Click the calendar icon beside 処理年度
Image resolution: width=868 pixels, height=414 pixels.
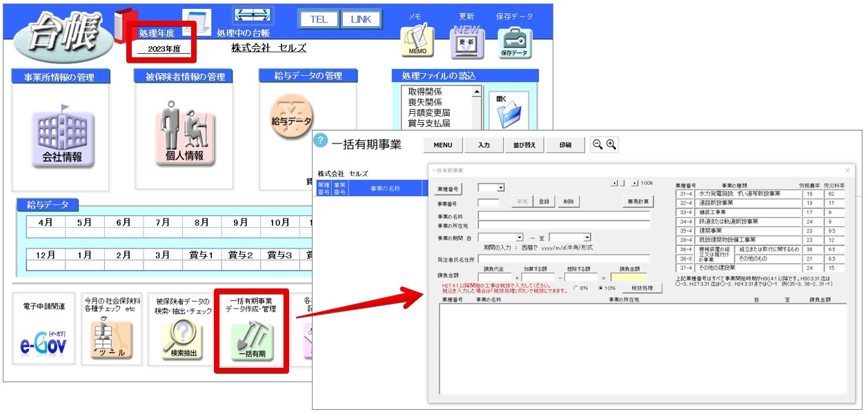click(x=197, y=23)
